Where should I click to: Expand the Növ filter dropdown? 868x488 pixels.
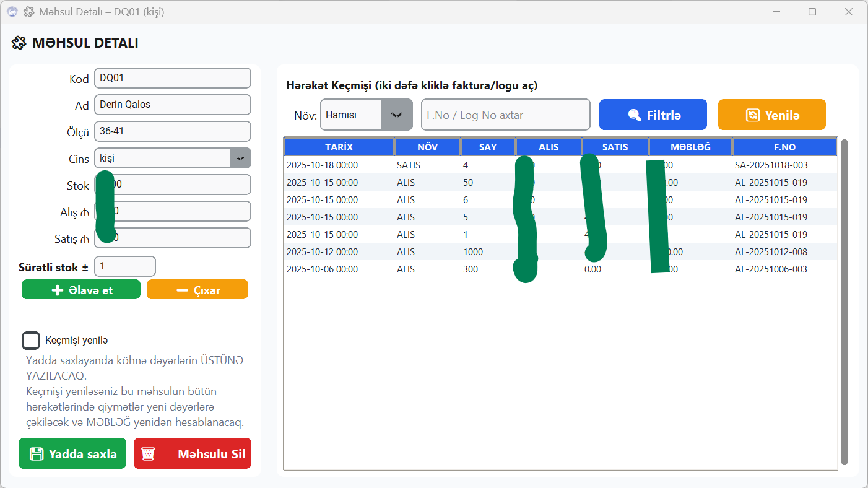coord(396,115)
